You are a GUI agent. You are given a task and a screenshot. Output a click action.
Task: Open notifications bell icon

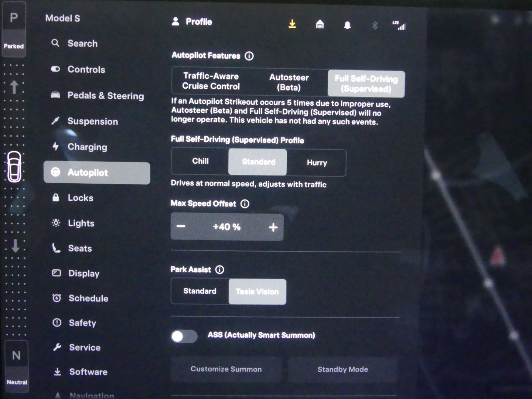[x=347, y=25]
